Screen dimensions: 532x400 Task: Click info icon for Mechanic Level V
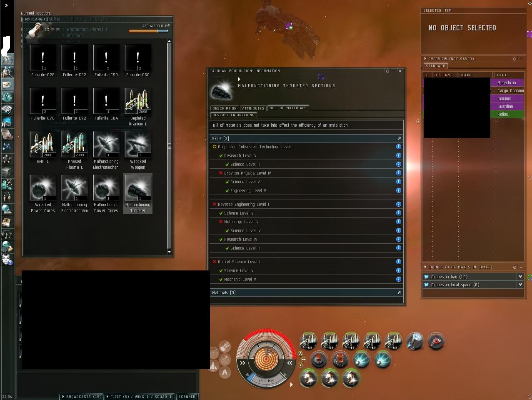click(x=398, y=279)
